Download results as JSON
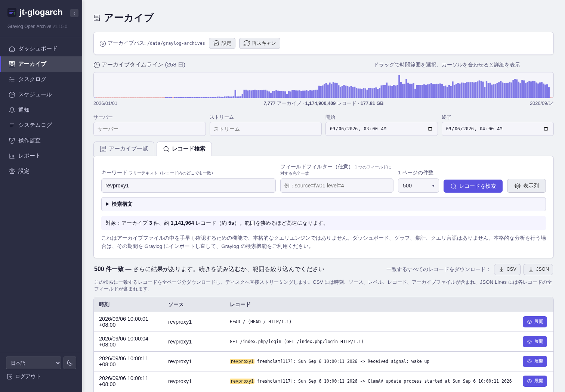 [538, 270]
